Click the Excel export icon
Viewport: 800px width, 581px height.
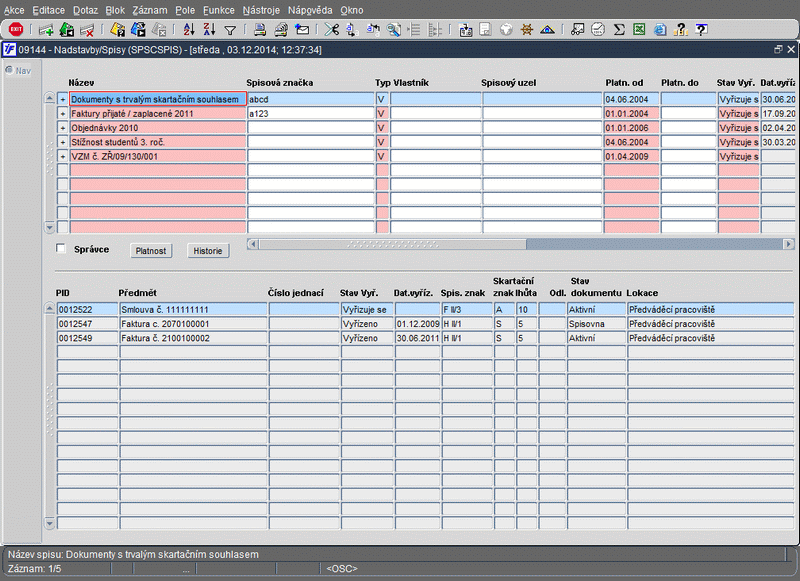pyautogui.click(x=640, y=30)
